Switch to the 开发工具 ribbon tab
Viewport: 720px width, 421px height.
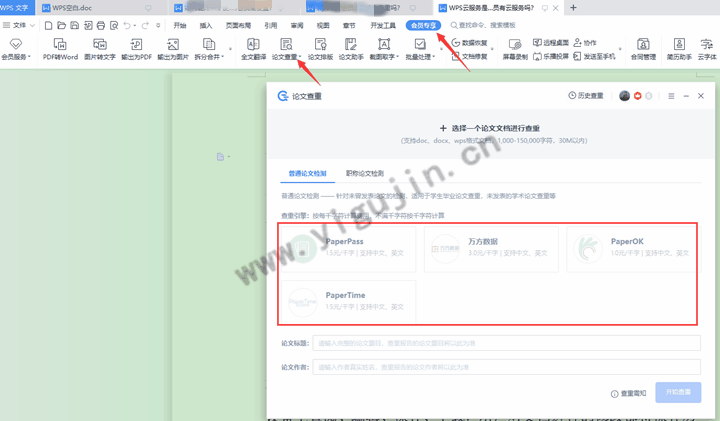click(383, 25)
